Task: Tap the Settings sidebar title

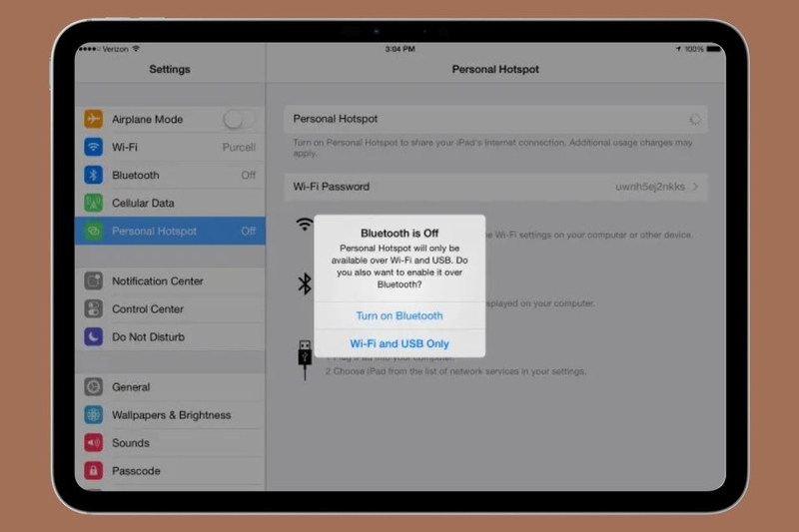Action: pyautogui.click(x=170, y=69)
